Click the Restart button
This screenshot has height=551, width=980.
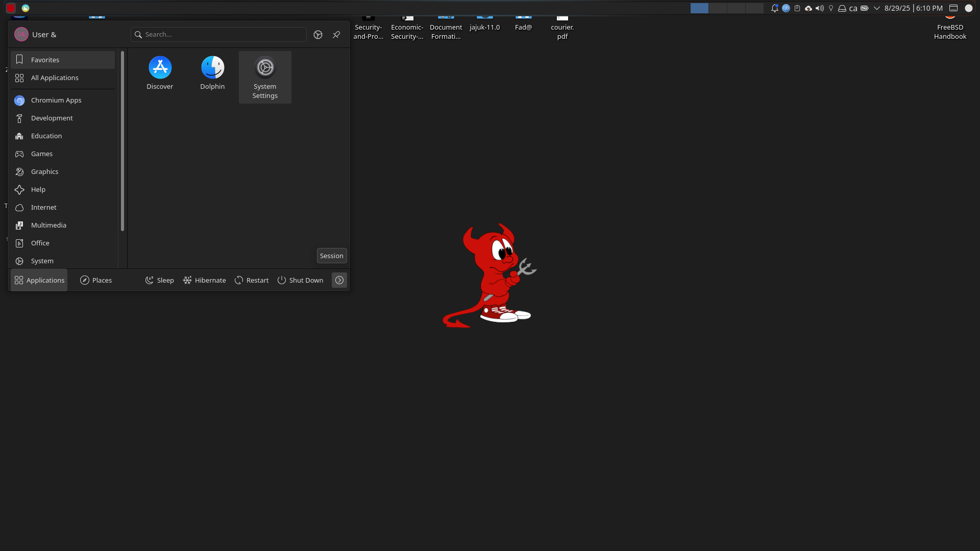pos(252,280)
